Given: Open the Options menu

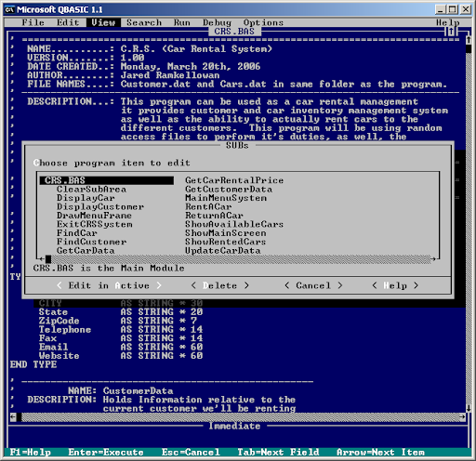Looking at the screenshot, I should (263, 22).
